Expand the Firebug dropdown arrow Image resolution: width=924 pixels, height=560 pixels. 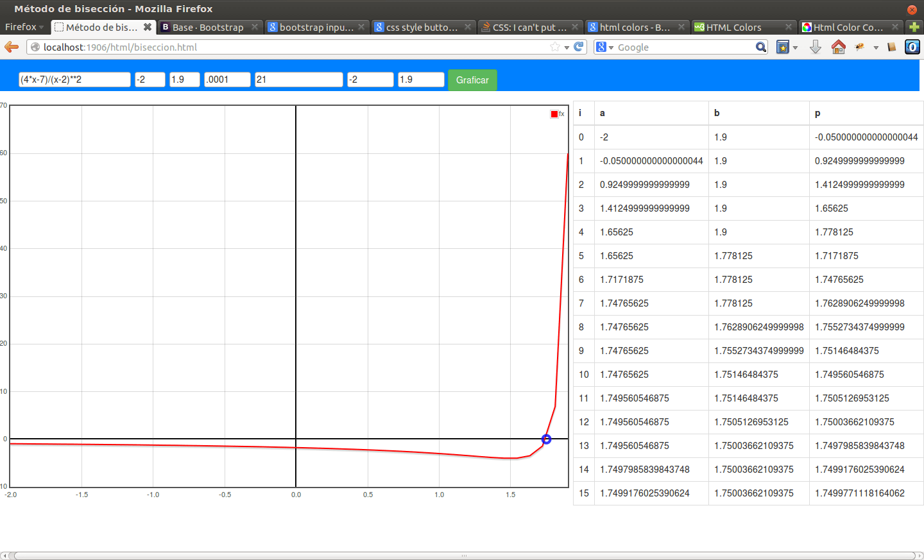point(876,47)
